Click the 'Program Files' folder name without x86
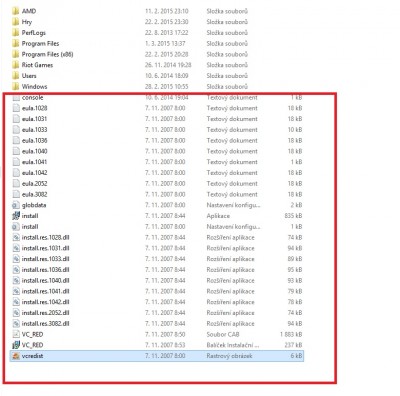 click(40, 43)
